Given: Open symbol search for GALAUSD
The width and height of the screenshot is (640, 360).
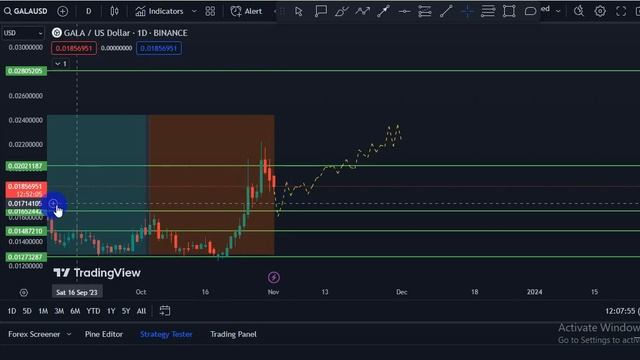Looking at the screenshot, I should click(26, 11).
